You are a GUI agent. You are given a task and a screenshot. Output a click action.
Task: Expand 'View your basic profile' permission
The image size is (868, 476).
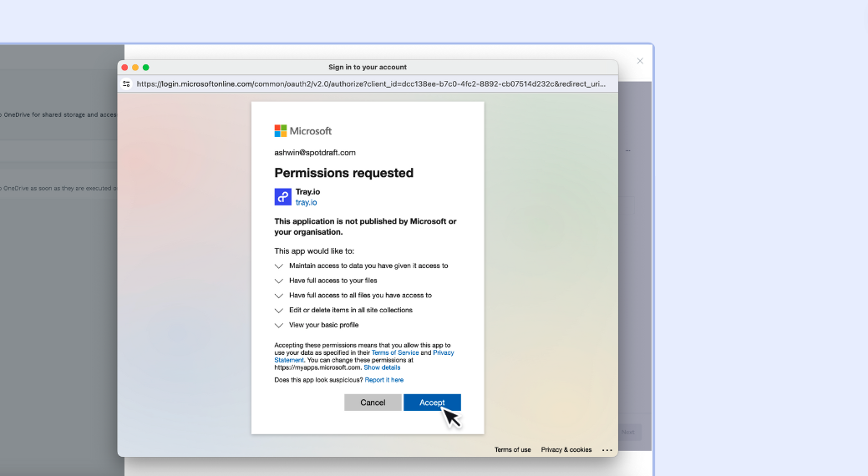pos(279,326)
